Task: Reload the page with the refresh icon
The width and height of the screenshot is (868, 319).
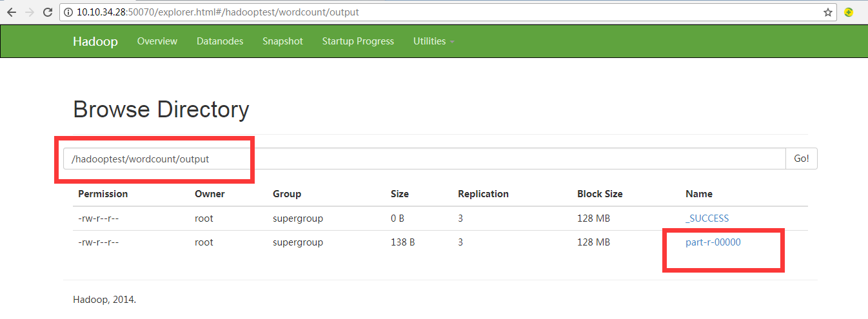Action: (48, 12)
